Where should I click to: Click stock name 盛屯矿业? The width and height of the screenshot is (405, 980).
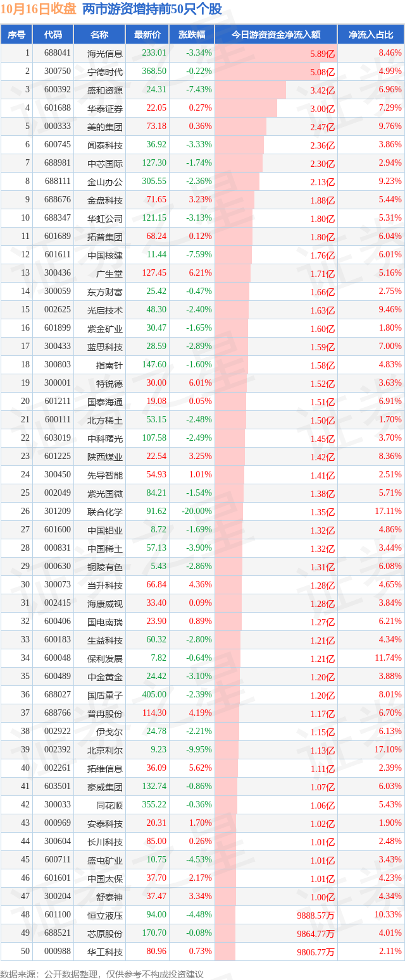105,860
